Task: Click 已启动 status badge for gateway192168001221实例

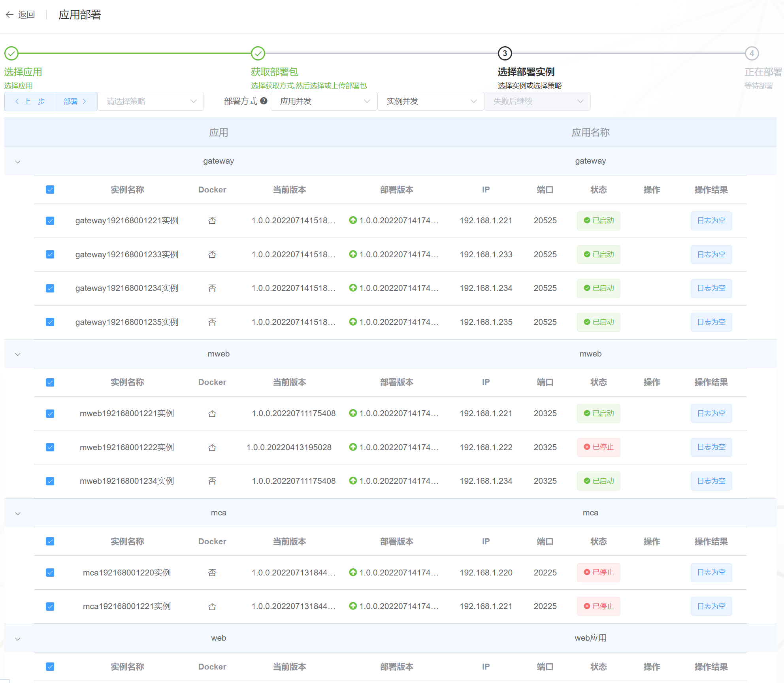Action: tap(598, 221)
